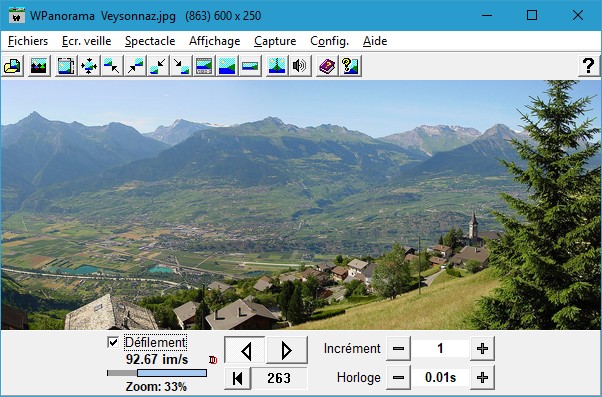Click the small red speed indicator icon
The image size is (602, 397).
pyautogui.click(x=213, y=360)
